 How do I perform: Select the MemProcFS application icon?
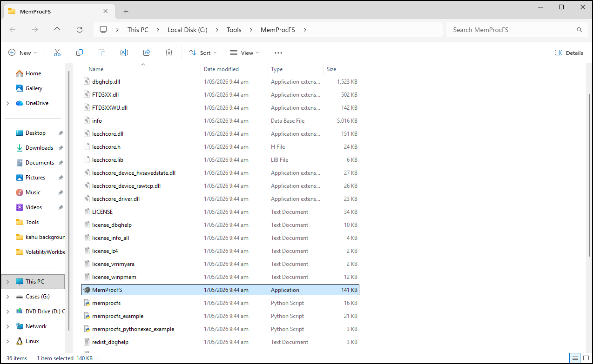pos(87,290)
